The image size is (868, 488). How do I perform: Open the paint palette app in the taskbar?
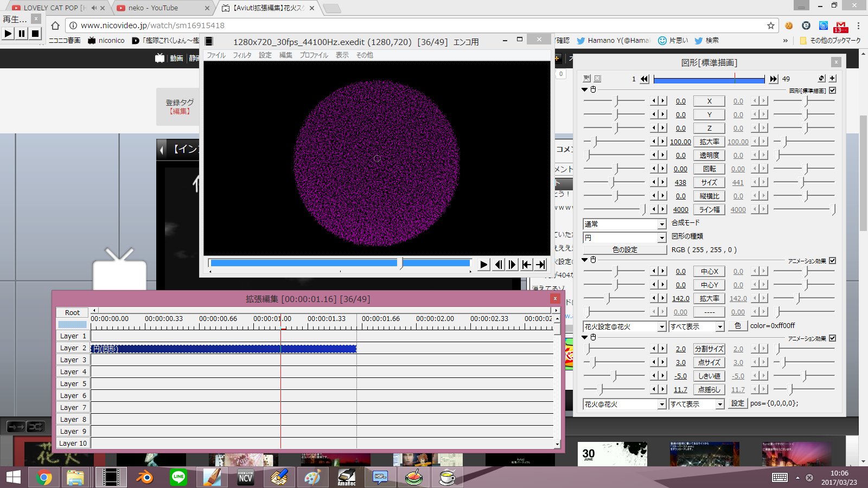click(312, 477)
